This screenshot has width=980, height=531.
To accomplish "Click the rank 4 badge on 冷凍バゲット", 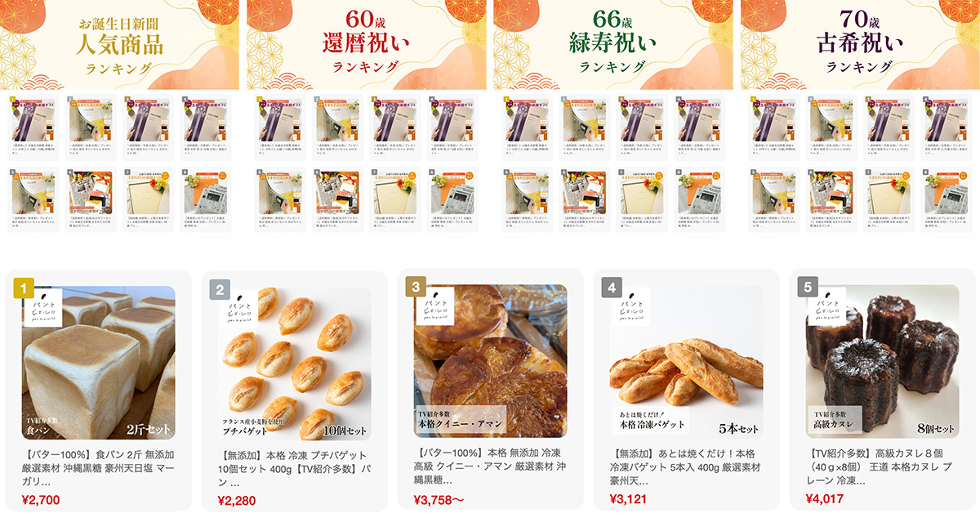I will point(612,288).
